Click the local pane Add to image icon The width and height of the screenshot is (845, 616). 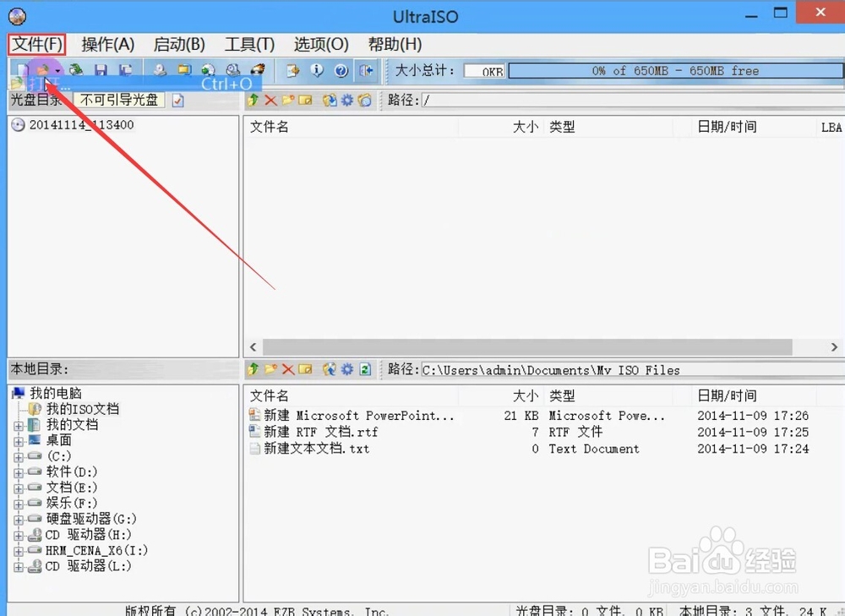pos(330,369)
